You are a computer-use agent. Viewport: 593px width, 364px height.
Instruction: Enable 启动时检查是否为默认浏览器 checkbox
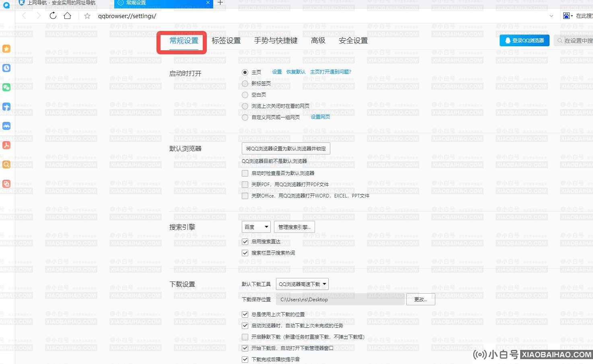point(245,173)
